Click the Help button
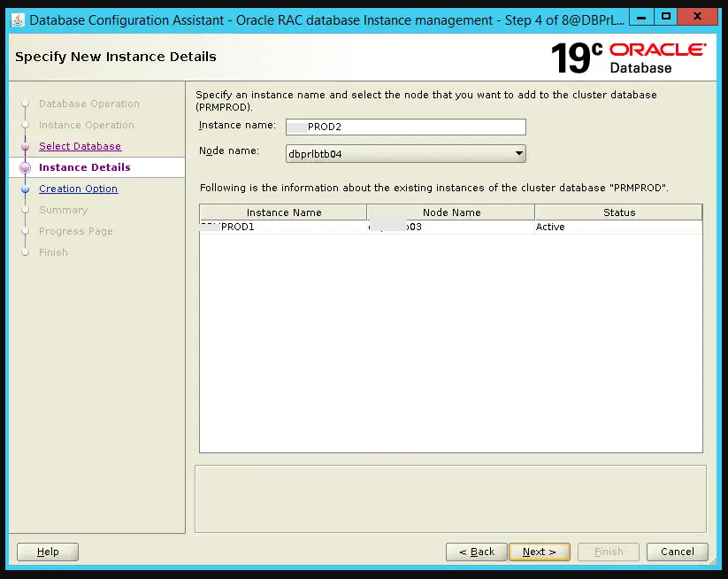The image size is (728, 579). (48, 552)
